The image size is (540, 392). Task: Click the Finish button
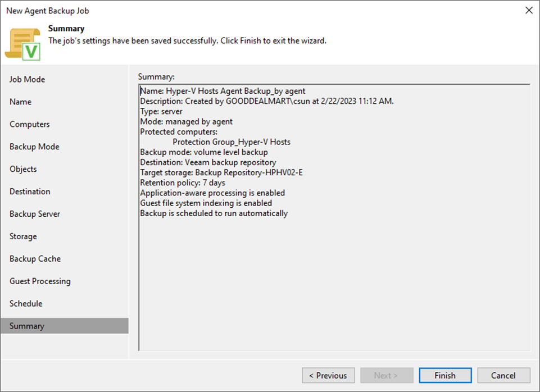(445, 376)
